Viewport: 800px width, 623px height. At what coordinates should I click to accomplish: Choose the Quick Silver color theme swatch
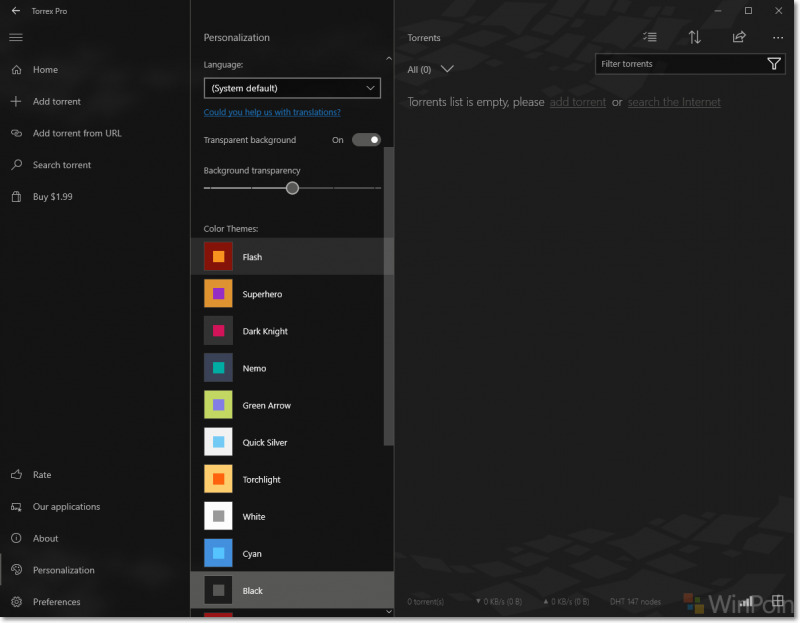click(218, 442)
